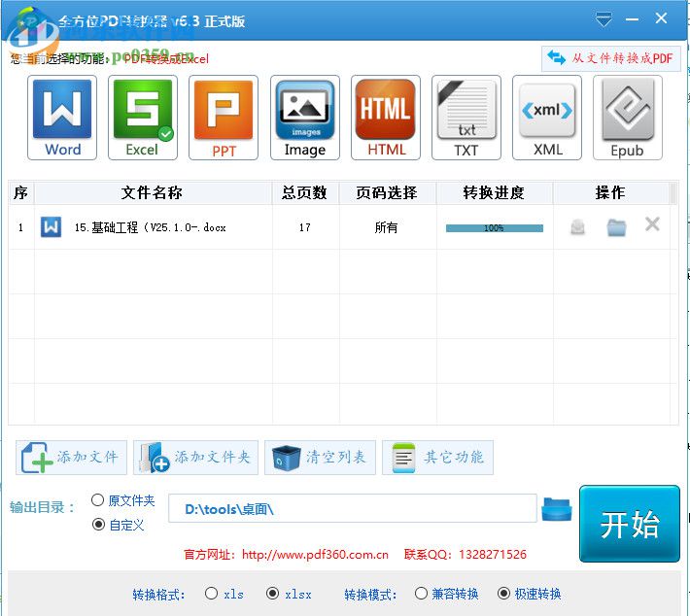Select 自定义 output radio button

(98, 525)
